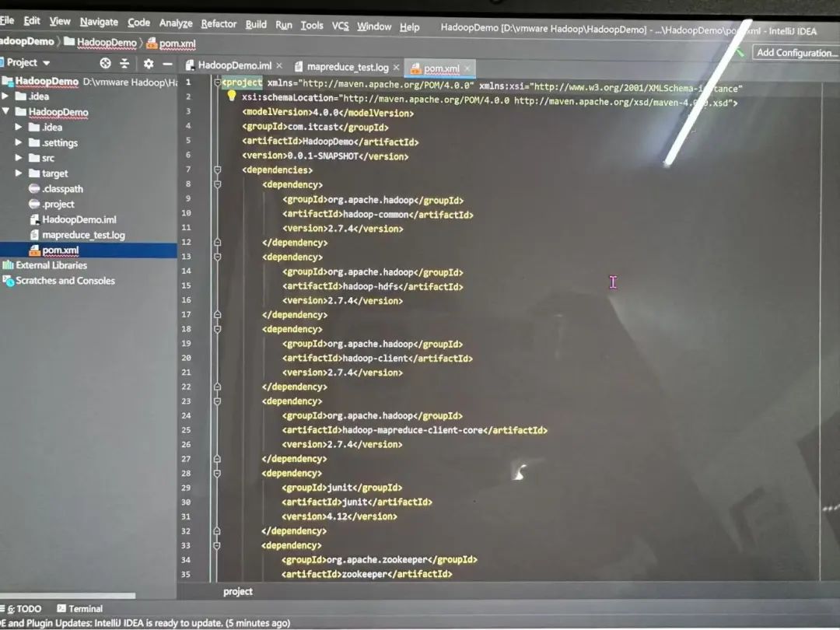Hide the Project tool window
840x630 pixels.
(x=168, y=64)
